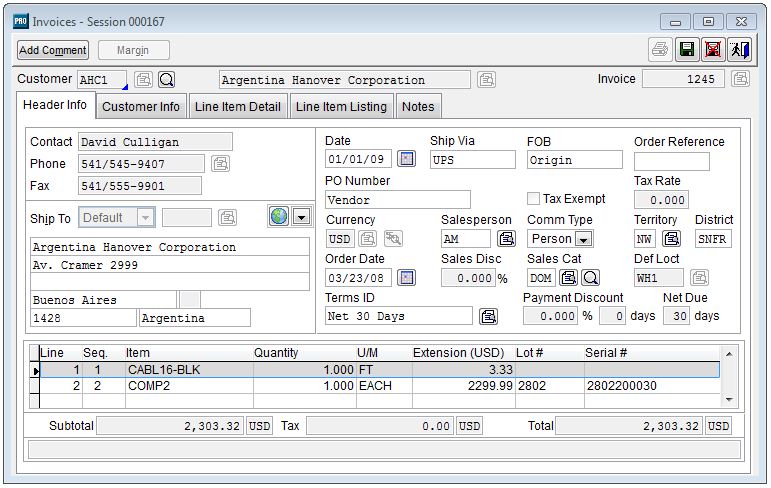Click the Subtotal amount field
771x488 pixels.
tap(171, 426)
